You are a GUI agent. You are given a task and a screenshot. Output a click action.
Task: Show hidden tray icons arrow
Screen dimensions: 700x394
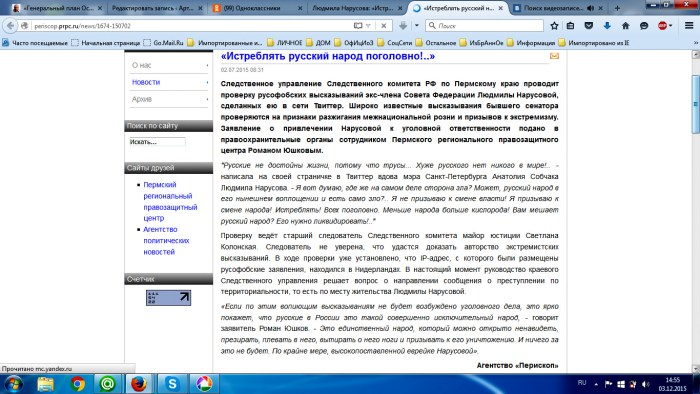(x=596, y=384)
